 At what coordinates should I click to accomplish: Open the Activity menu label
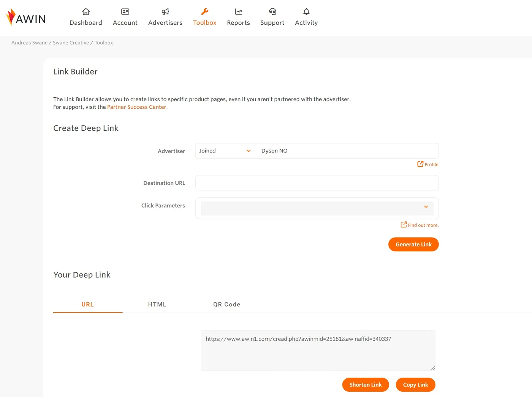coord(306,23)
